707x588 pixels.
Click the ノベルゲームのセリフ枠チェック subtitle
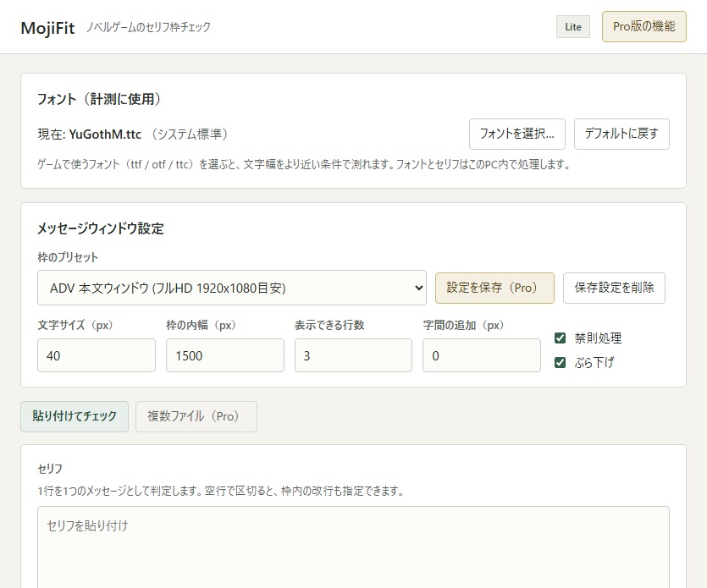coord(148,27)
